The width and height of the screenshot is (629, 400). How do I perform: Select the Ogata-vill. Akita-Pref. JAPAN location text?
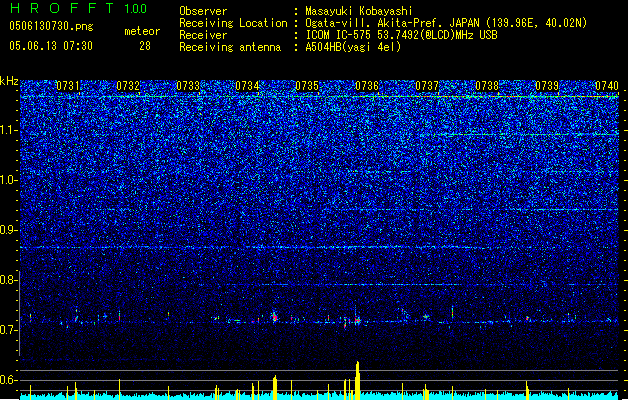point(446,23)
